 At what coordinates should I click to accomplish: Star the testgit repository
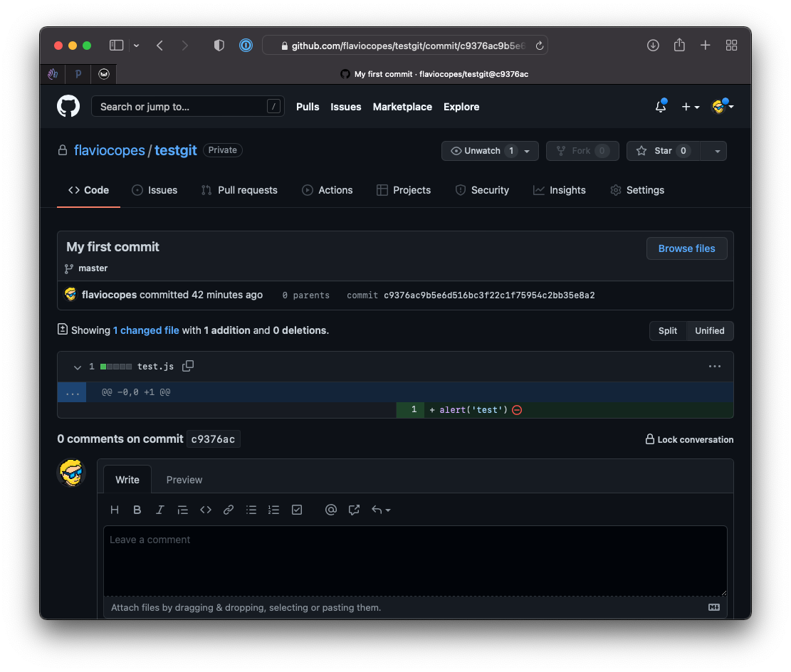coord(662,151)
